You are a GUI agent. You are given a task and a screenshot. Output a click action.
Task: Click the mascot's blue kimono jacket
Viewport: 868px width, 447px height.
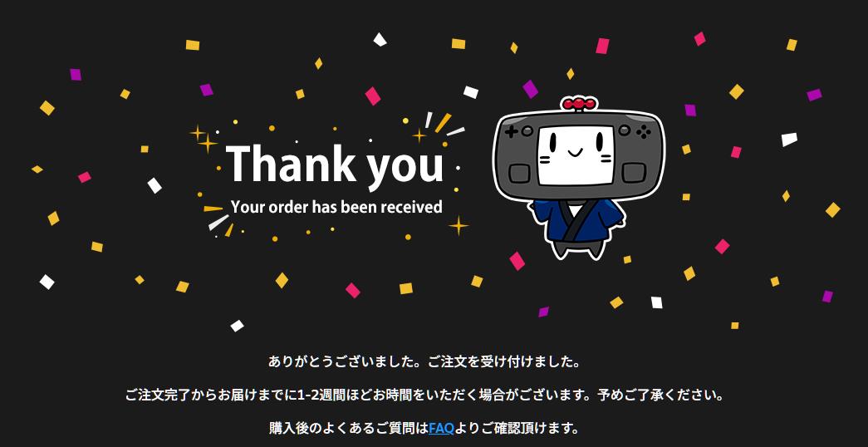pyautogui.click(x=577, y=220)
